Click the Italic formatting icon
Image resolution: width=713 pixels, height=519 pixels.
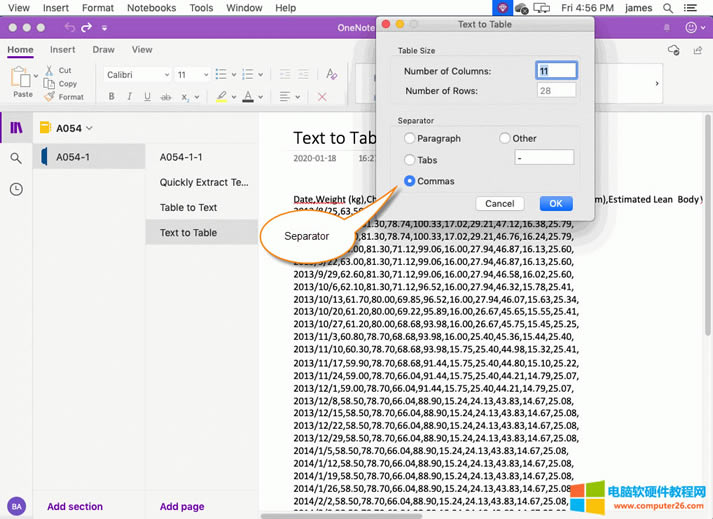(130, 97)
